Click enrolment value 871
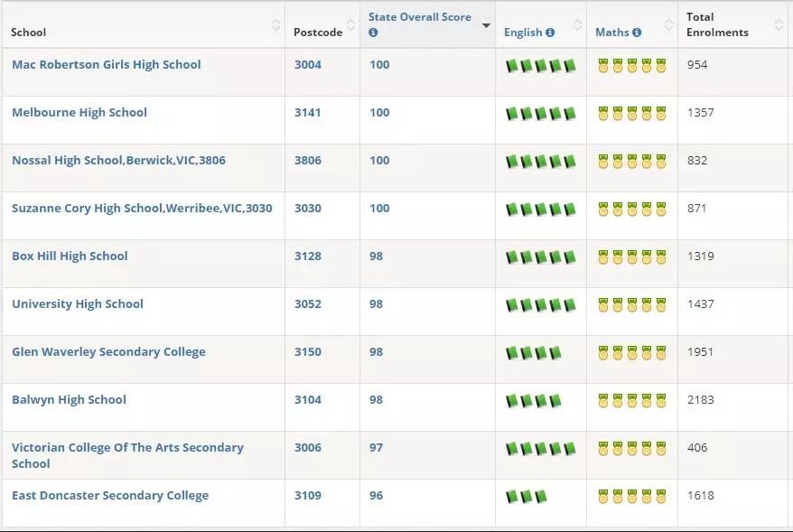The width and height of the screenshot is (793, 532). point(697,209)
